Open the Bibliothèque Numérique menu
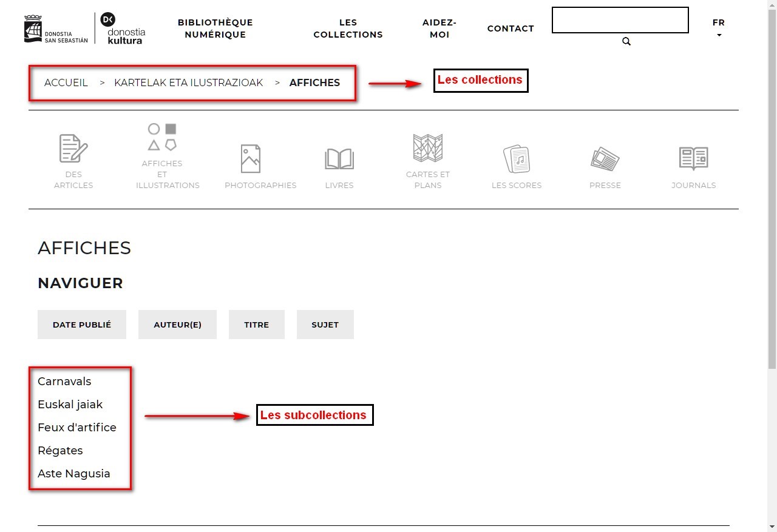Image resolution: width=777 pixels, height=532 pixels. click(215, 29)
